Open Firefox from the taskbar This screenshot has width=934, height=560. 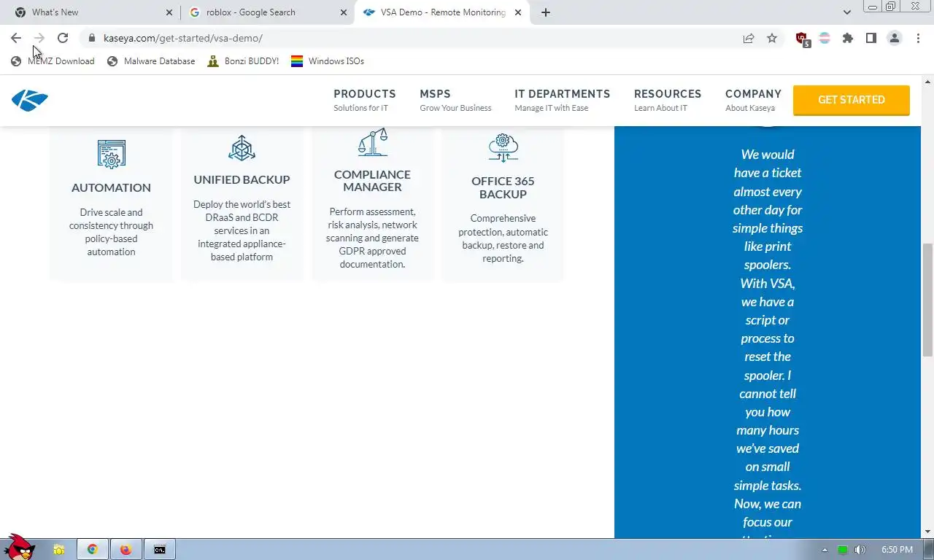[126, 549]
